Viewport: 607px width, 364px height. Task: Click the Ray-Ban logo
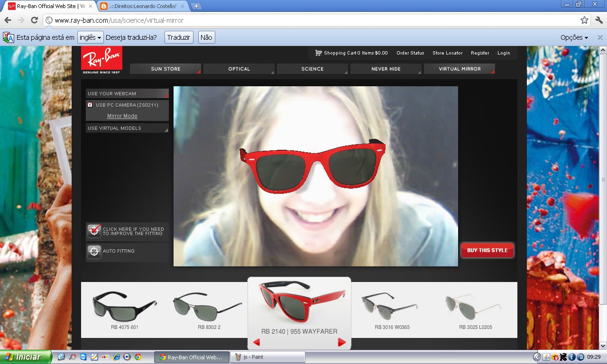(101, 60)
